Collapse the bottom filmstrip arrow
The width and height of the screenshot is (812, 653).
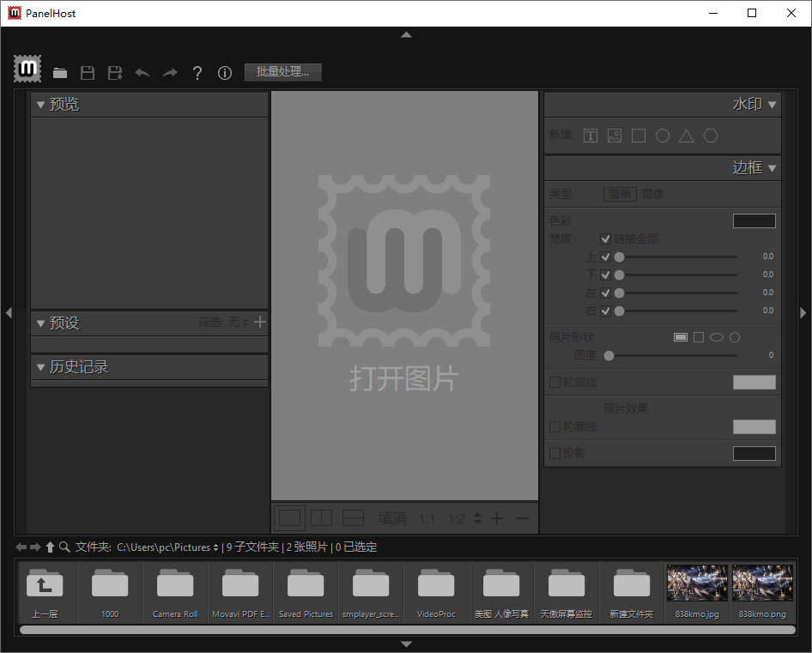click(407, 644)
